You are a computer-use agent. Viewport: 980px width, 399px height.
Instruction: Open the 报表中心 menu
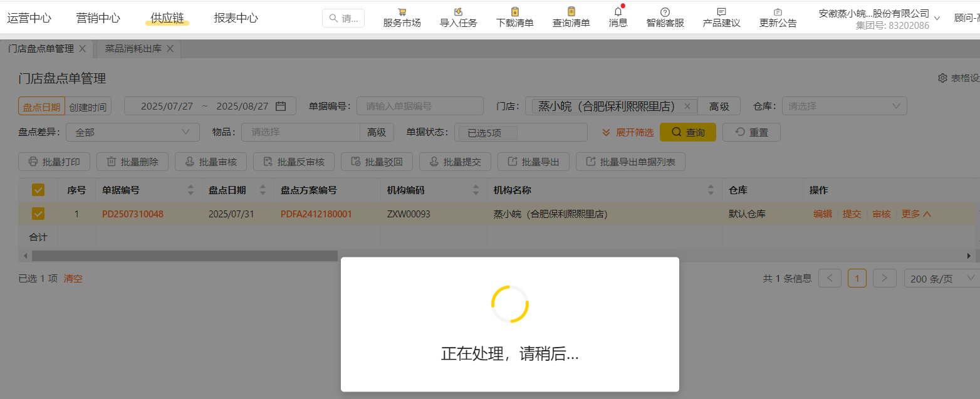[x=236, y=18]
